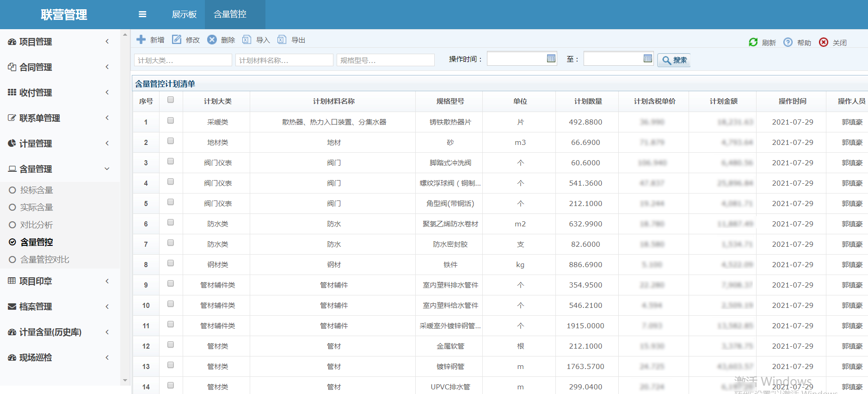Image resolution: width=868 pixels, height=394 pixels.
Task: Collapse 含量管理 menu chevron
Action: pyautogui.click(x=107, y=169)
